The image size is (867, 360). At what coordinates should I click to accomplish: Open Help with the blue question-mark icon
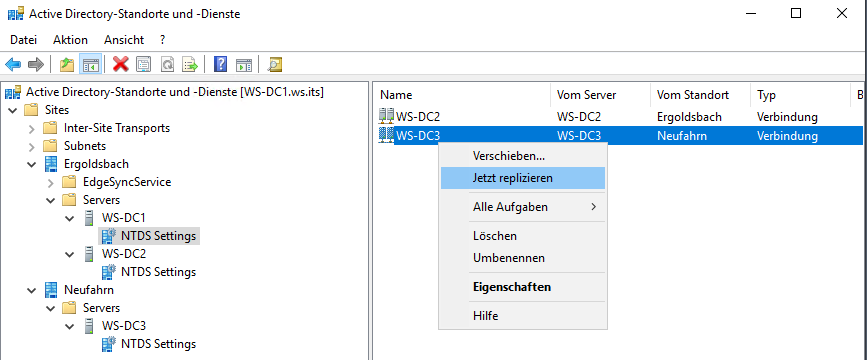pos(220,65)
